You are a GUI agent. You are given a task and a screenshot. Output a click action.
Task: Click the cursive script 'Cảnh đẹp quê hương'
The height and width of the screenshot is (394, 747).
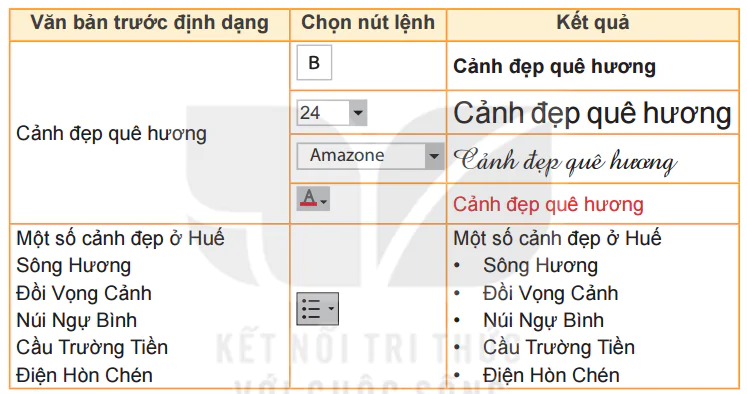pos(565,161)
